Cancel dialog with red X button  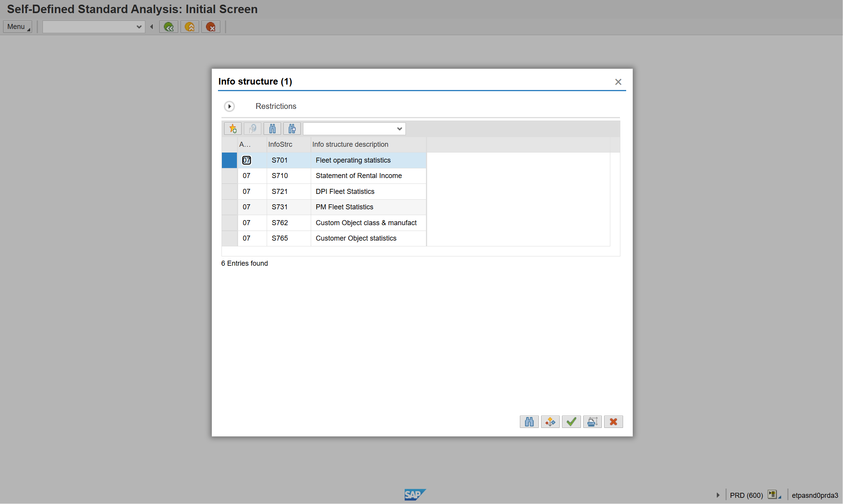tap(613, 422)
